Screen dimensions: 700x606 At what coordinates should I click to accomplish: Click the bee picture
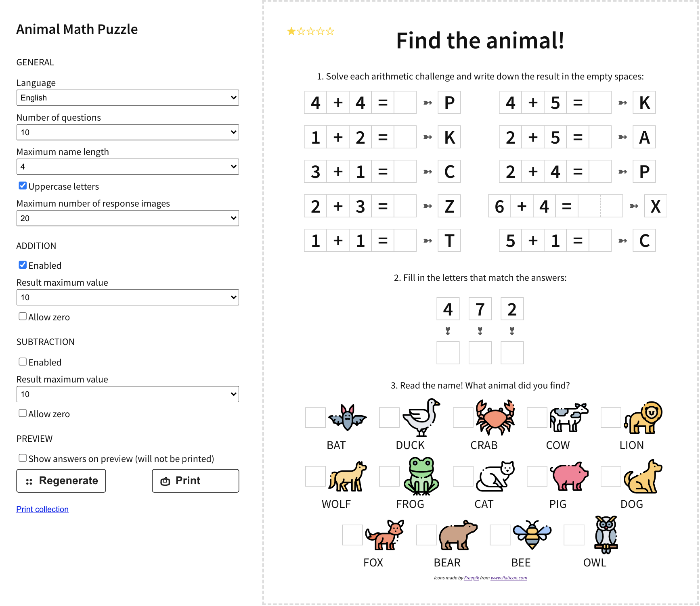pyautogui.click(x=532, y=535)
